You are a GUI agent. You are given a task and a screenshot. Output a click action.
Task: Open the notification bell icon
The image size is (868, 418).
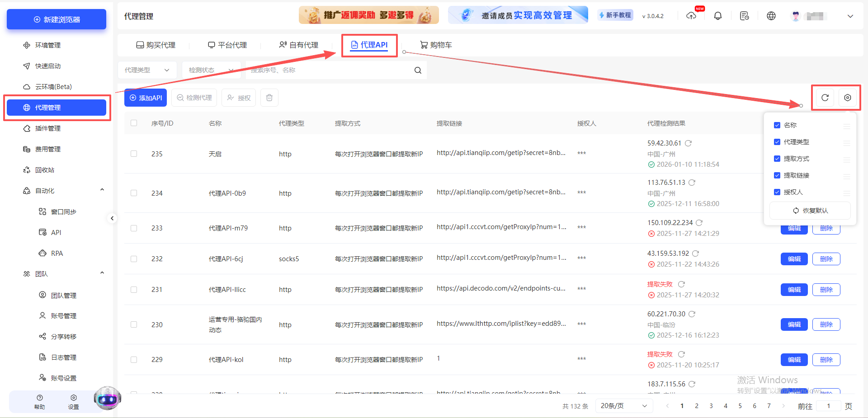(717, 15)
